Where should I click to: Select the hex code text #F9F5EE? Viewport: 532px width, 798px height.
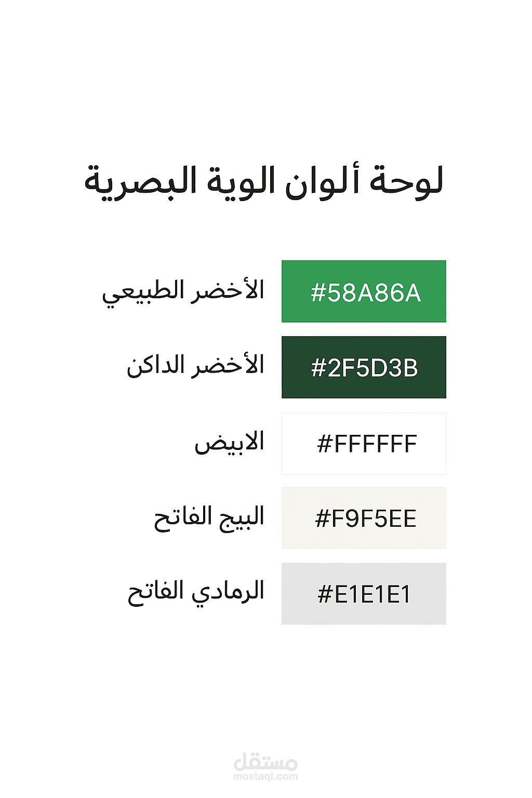[x=366, y=518]
